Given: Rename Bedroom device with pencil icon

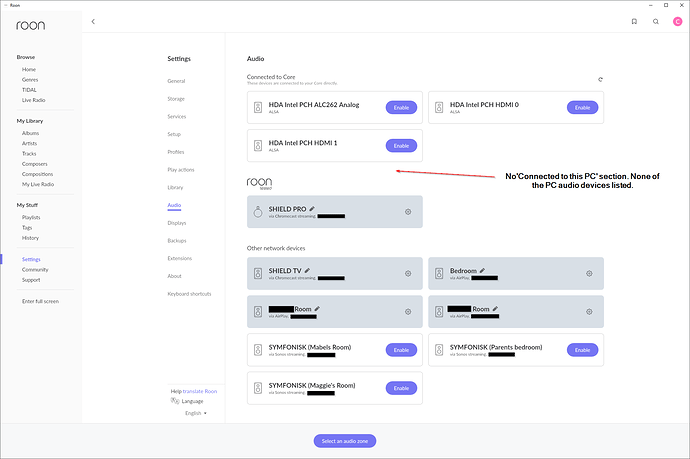Looking at the screenshot, I should tap(482, 270).
